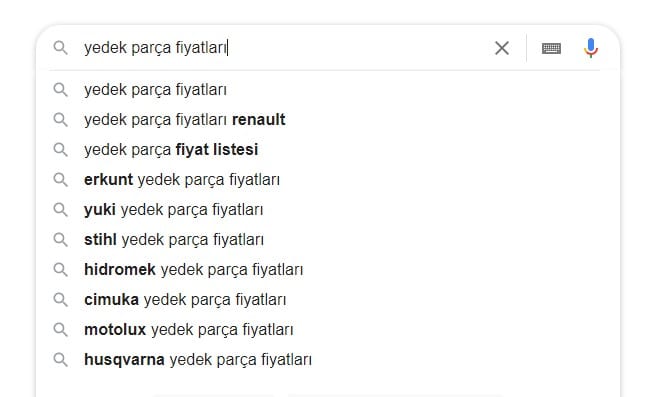652x397 pixels.
Task: Select "motolux yedek parça fiyatları" suggestion
Action: 328,330
